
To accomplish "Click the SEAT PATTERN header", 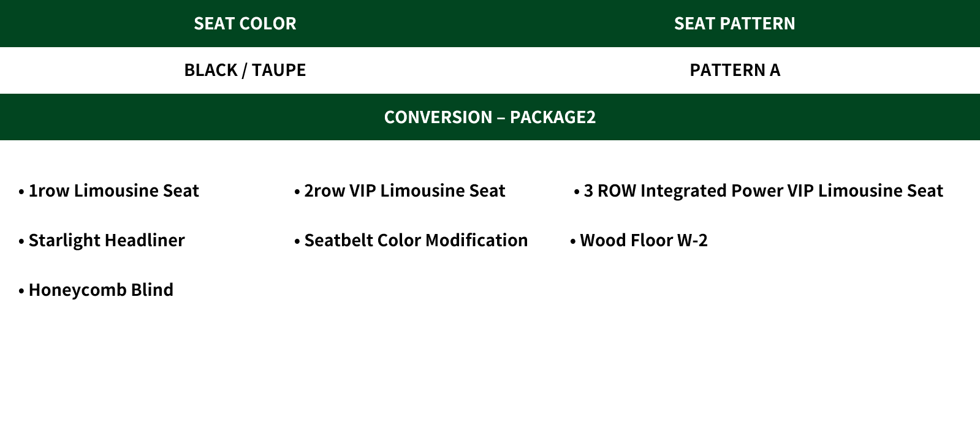I will click(x=734, y=23).
